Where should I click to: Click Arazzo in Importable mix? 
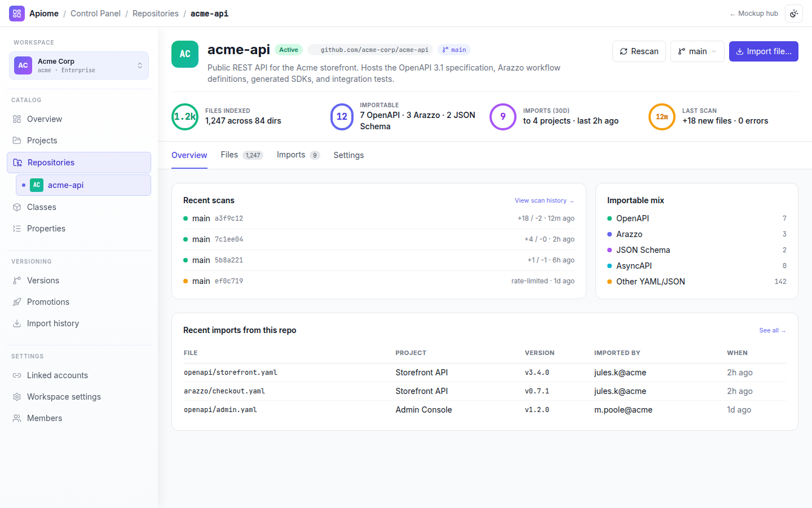pyautogui.click(x=697, y=234)
